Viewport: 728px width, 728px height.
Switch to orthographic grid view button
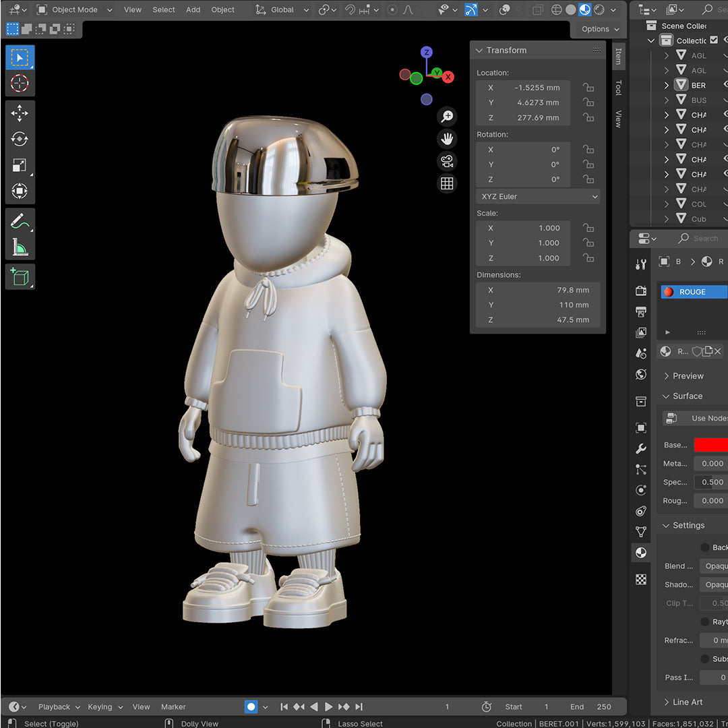(447, 183)
